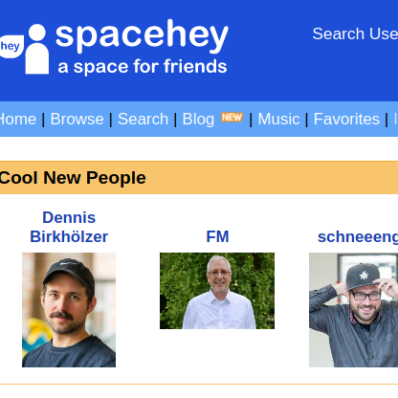
Task: Open the Browse navigation link
Action: (77, 119)
